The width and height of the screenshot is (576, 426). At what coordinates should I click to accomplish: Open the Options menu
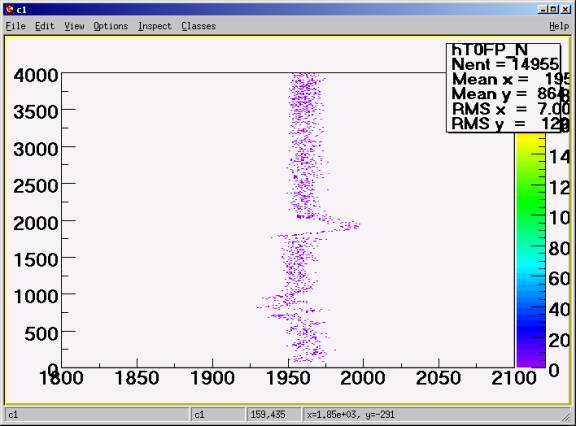[111, 26]
